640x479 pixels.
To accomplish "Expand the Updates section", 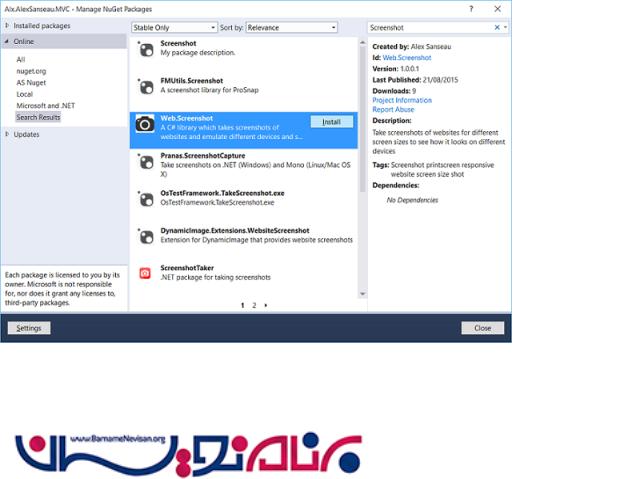I will click(7, 134).
